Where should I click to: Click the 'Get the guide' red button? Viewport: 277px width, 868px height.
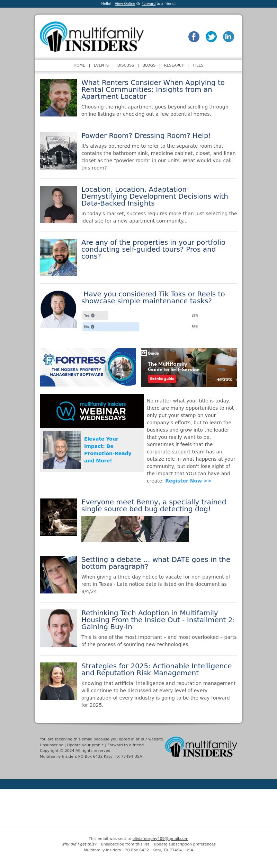(162, 379)
